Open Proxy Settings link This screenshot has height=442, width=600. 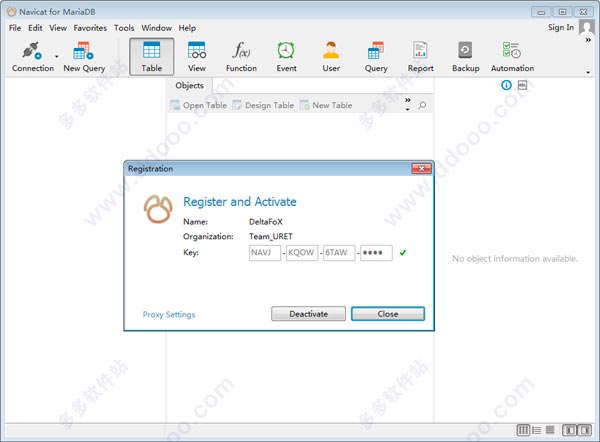tap(169, 315)
